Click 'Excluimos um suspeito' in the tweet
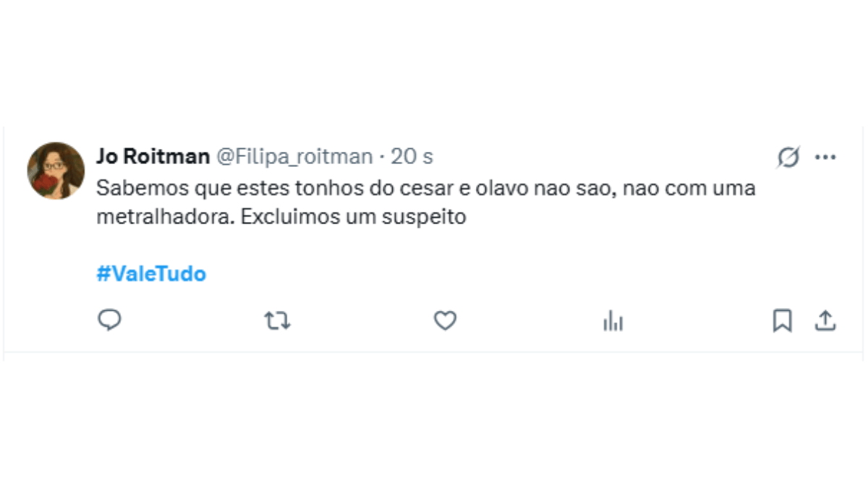The width and height of the screenshot is (868, 488). click(353, 216)
